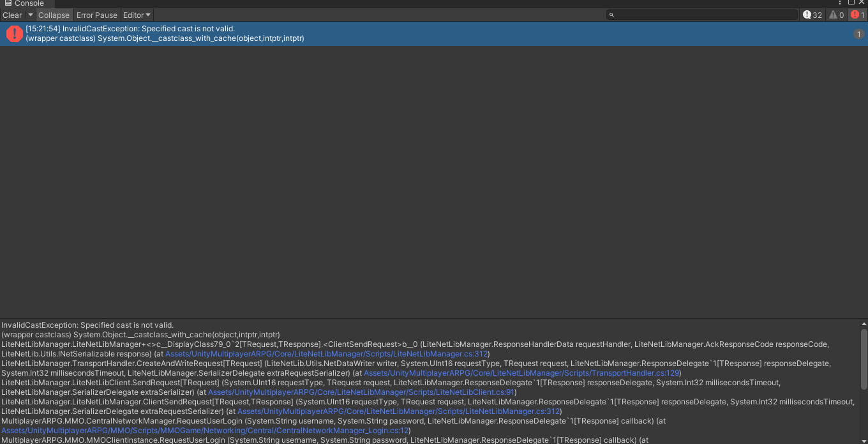Open LiteNetLibManager.cs:312 link after ClientSendRequest
Screen dimensions: 868x444
[x=398, y=411]
